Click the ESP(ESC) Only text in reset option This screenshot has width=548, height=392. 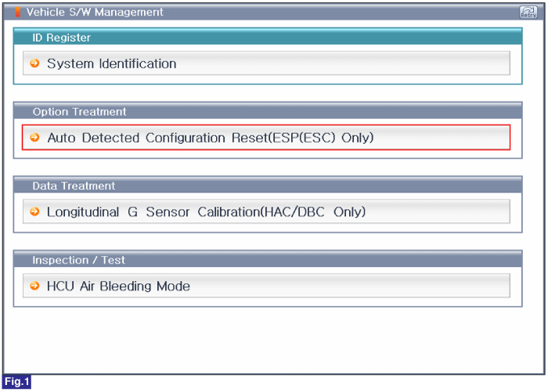(x=323, y=138)
